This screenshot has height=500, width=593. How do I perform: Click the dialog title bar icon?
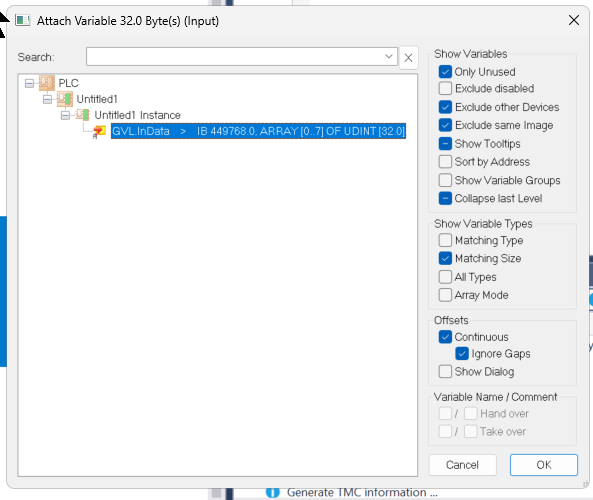point(23,20)
